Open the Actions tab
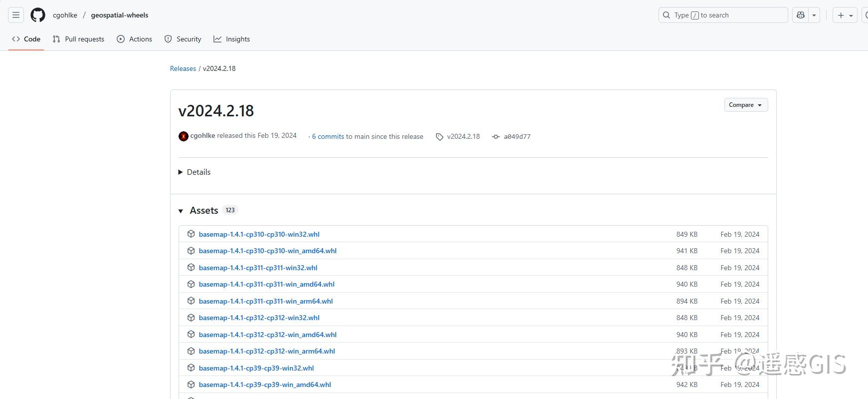The width and height of the screenshot is (868, 399). pos(135,39)
